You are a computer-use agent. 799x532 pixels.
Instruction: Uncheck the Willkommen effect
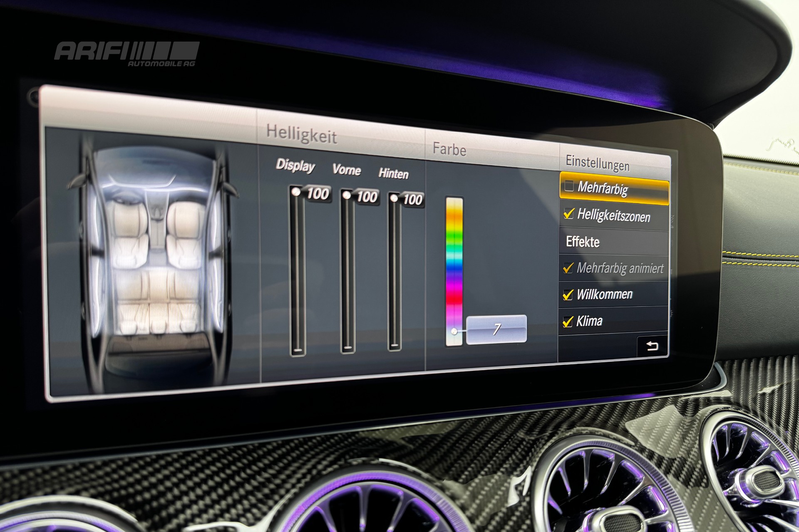point(568,294)
